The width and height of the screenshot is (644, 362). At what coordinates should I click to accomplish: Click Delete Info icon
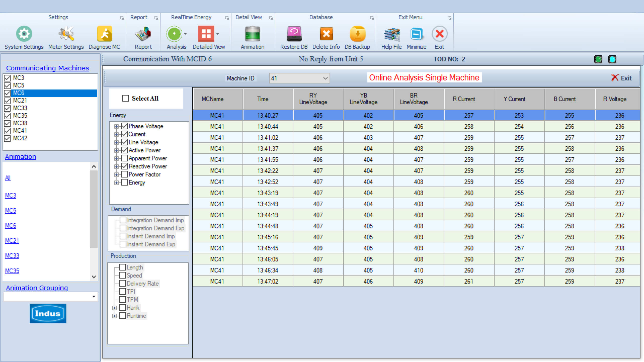click(326, 34)
